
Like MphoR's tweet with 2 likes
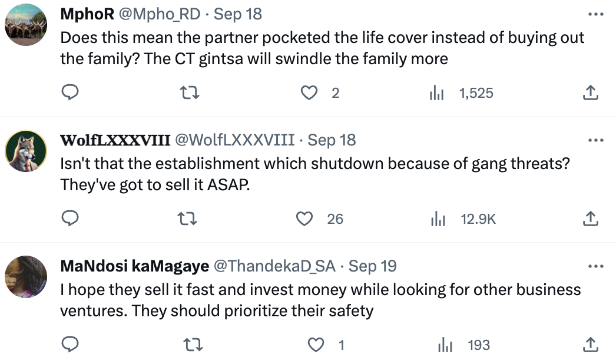(309, 93)
